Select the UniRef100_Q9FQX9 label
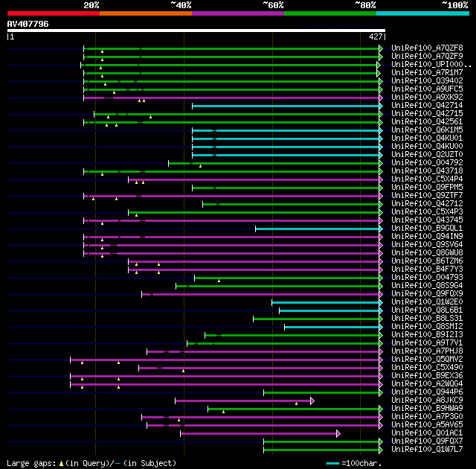This screenshot has width=476, height=469. pyautogui.click(x=427, y=294)
